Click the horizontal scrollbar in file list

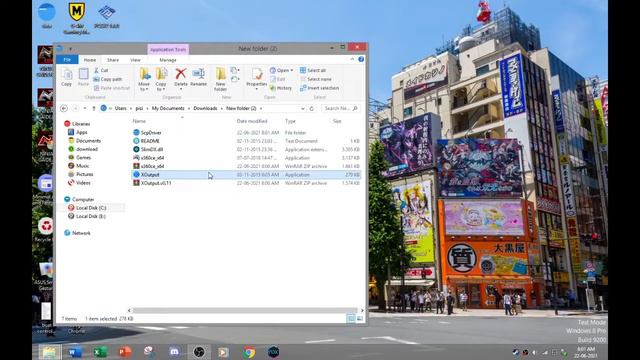(x=245, y=311)
